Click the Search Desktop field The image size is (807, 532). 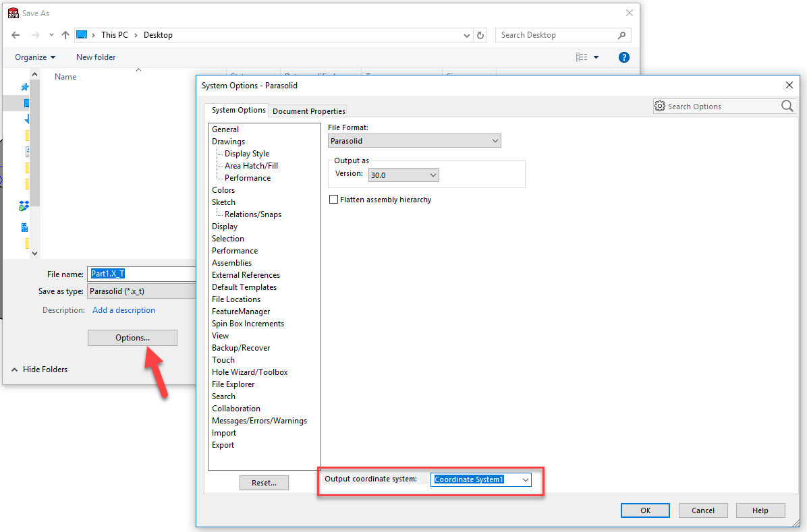557,35
